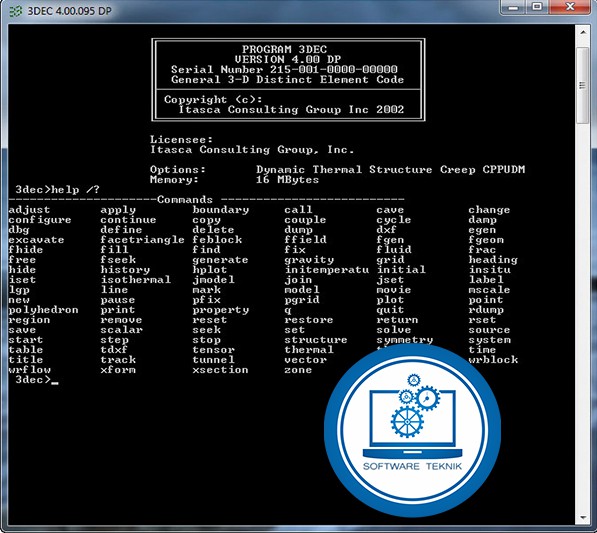The image size is (597, 533).
Task: Maximize the 3DEC console window
Action: point(537,7)
